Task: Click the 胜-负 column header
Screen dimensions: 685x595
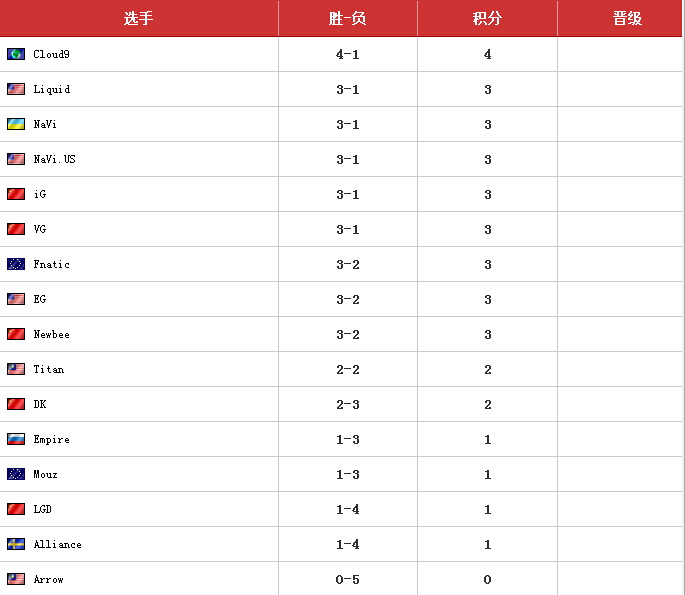Action: (348, 19)
